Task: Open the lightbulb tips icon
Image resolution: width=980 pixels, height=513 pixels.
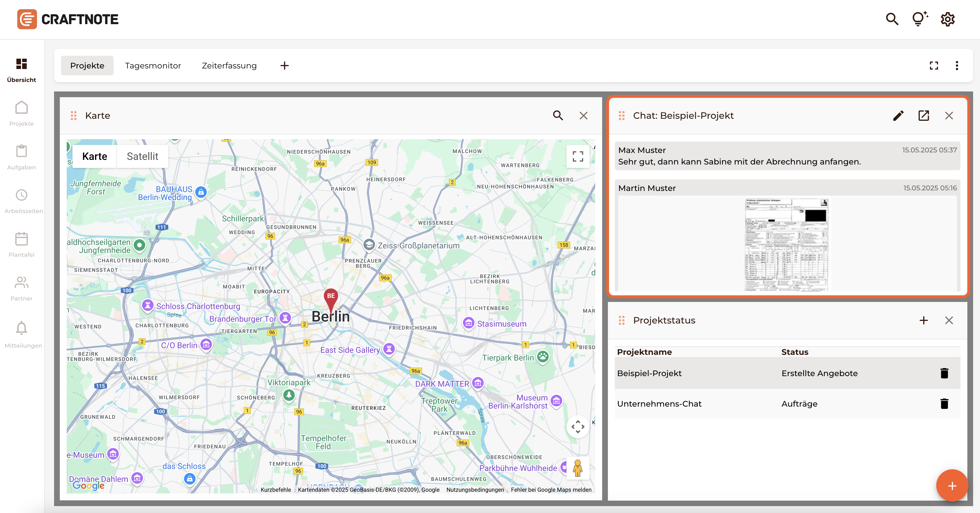Action: tap(920, 19)
